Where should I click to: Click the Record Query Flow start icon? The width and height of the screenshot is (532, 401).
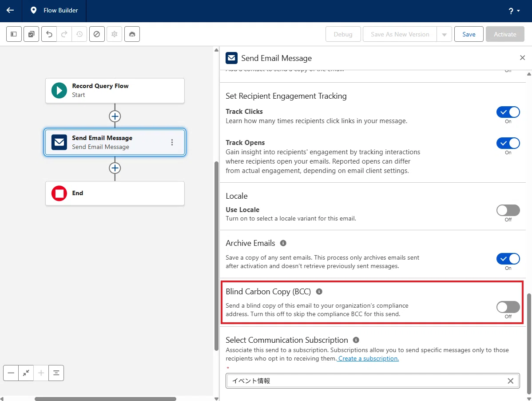click(x=59, y=90)
